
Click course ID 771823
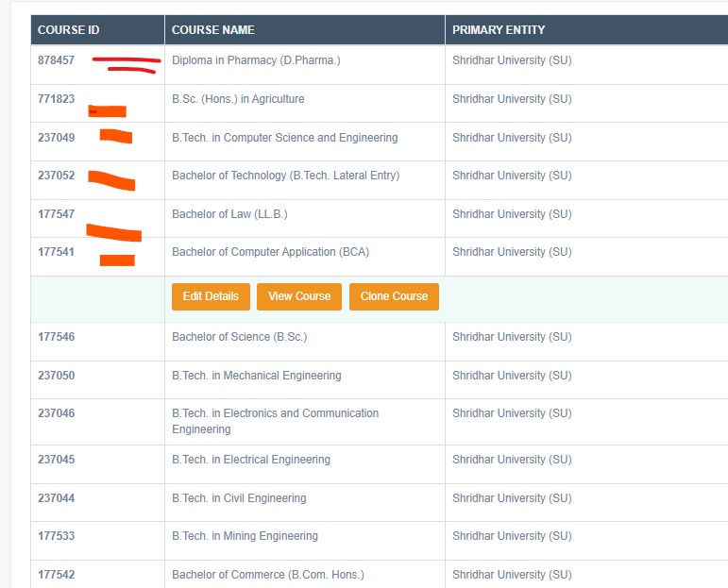point(56,99)
